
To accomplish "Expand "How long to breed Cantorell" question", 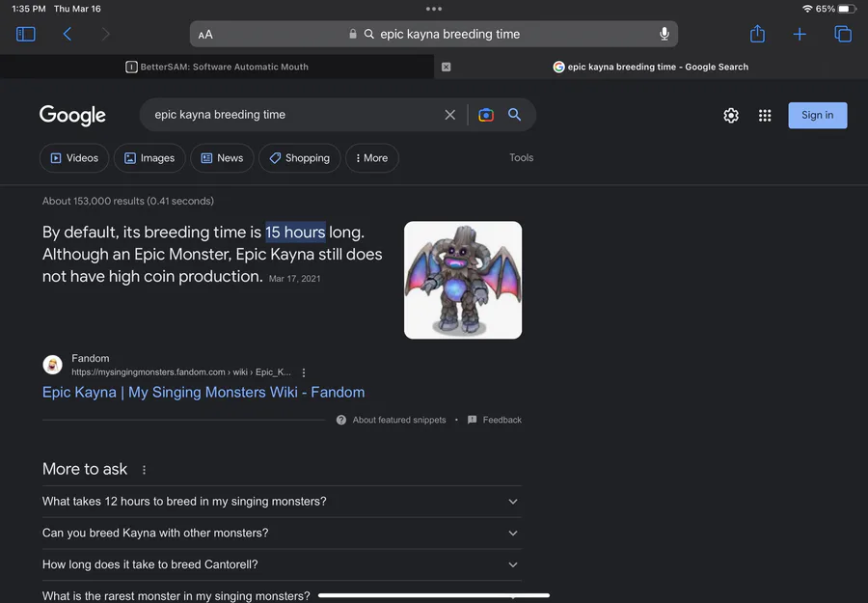I will [x=282, y=564].
